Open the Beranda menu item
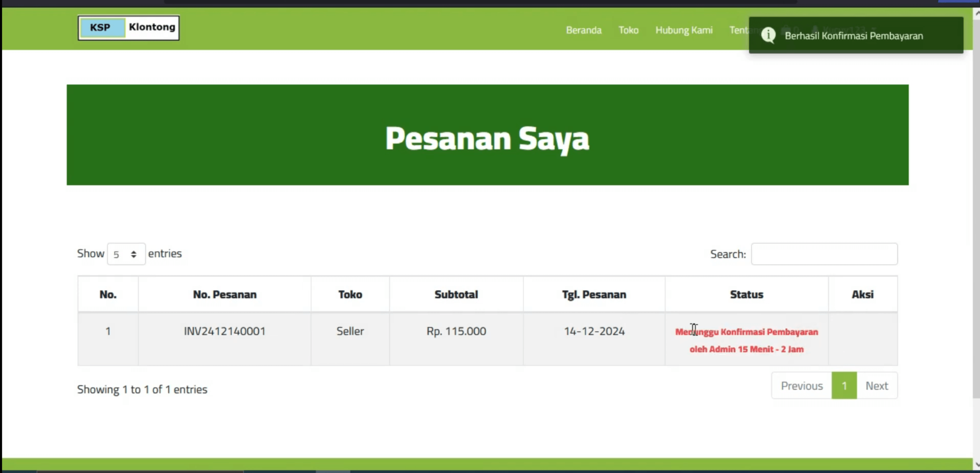980x473 pixels. [584, 30]
